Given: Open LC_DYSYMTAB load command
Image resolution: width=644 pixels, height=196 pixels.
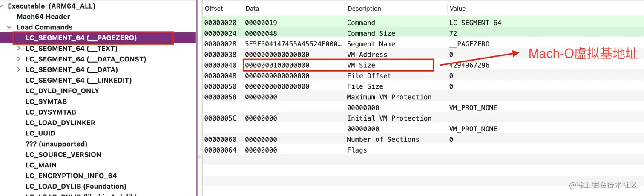Looking at the screenshot, I should pos(51,112).
